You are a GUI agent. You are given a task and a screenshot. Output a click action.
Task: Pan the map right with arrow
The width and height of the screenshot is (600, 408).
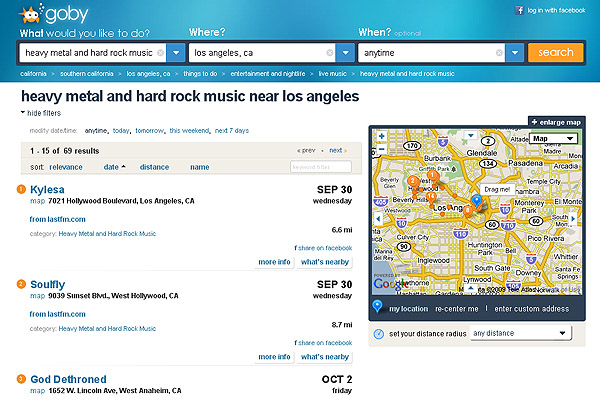click(x=573, y=219)
